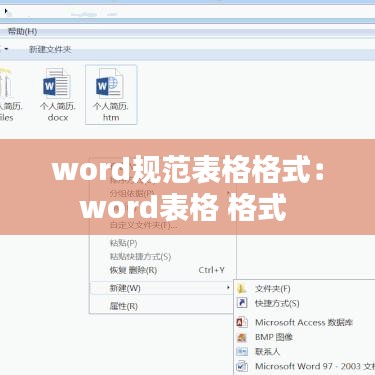
Task: Open the 帮助(H) menu
Action: [x=22, y=31]
